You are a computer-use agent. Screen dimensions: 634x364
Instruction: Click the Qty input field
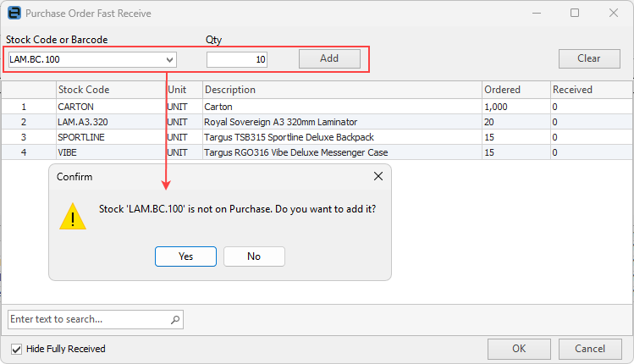237,59
